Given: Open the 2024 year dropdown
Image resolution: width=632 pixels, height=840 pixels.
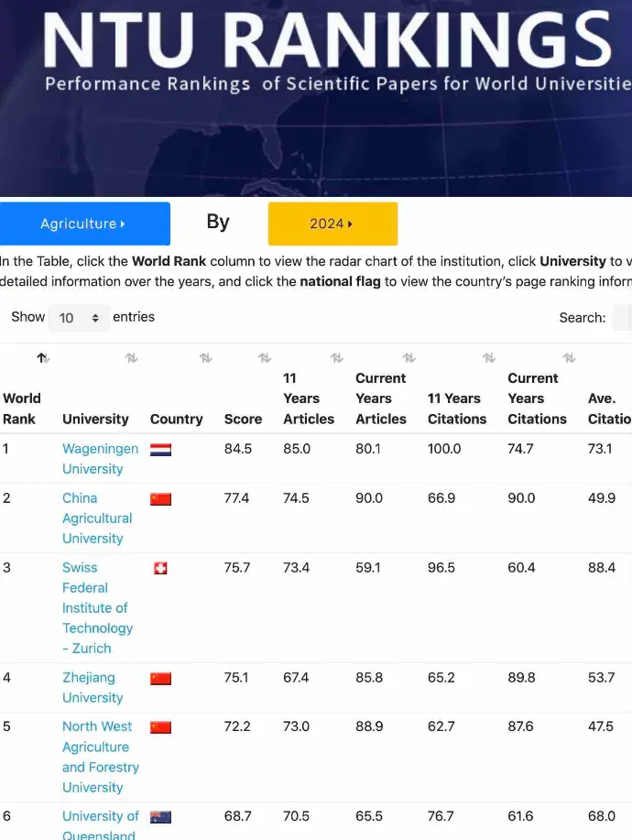Looking at the screenshot, I should pyautogui.click(x=332, y=224).
